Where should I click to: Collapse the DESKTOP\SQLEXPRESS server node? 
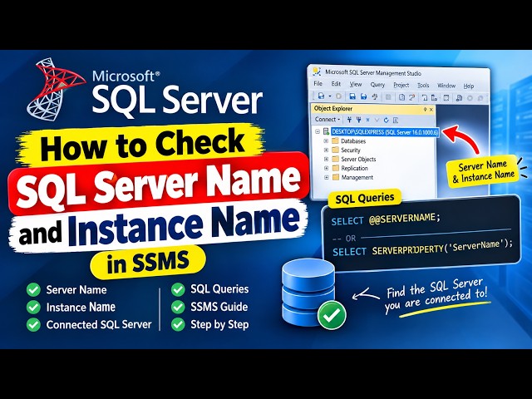(318, 131)
